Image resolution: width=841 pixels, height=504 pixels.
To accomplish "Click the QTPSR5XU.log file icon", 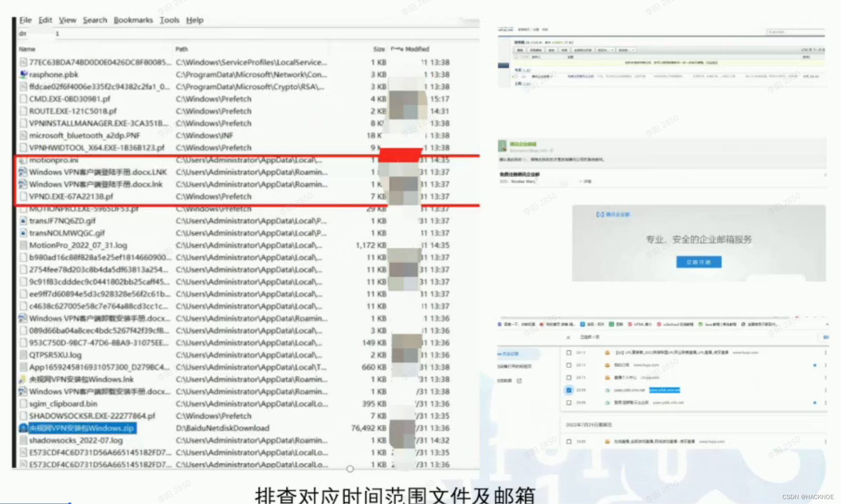I will (23, 355).
